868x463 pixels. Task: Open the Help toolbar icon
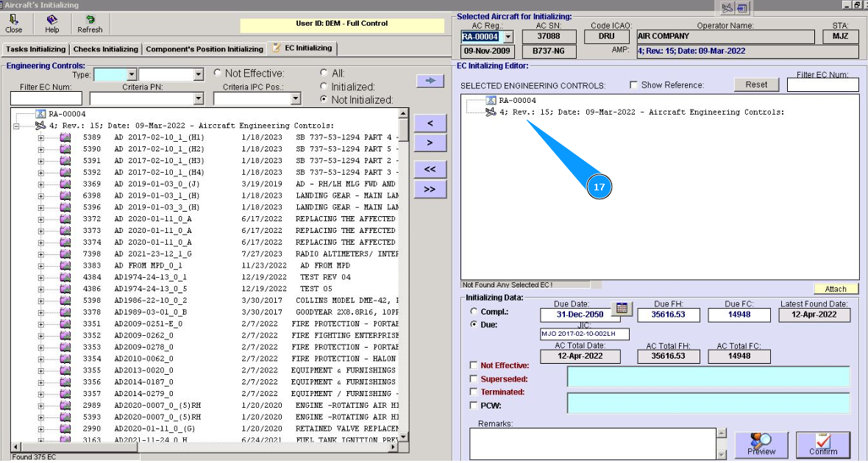pyautogui.click(x=51, y=21)
